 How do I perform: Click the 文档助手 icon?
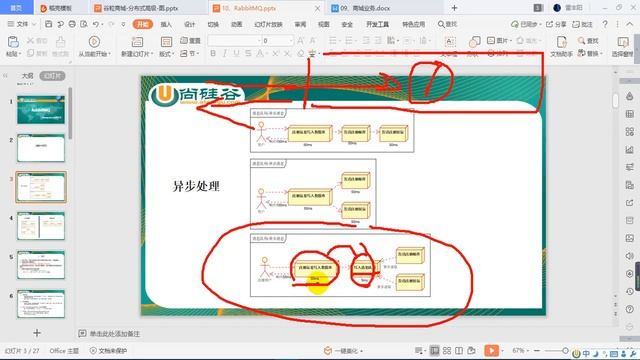point(562,42)
